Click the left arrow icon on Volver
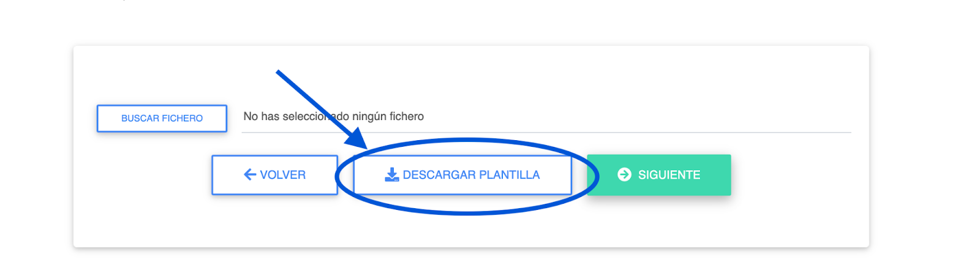 tap(250, 174)
